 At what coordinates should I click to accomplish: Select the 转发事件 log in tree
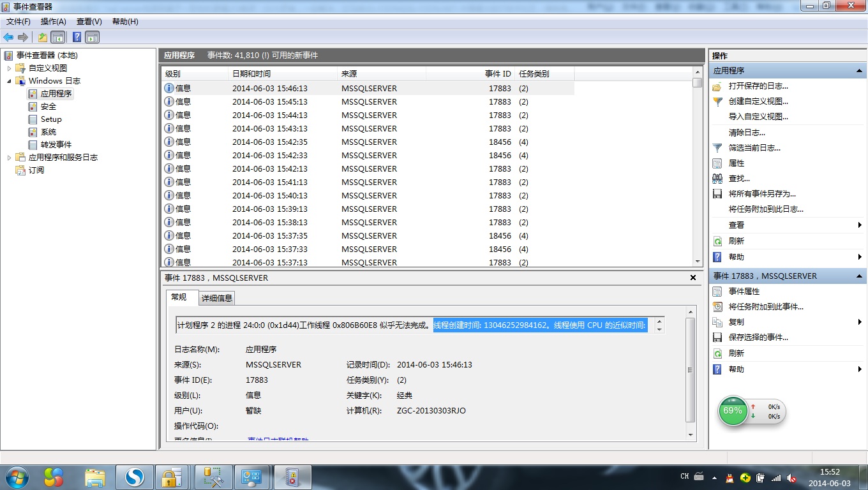[56, 145]
